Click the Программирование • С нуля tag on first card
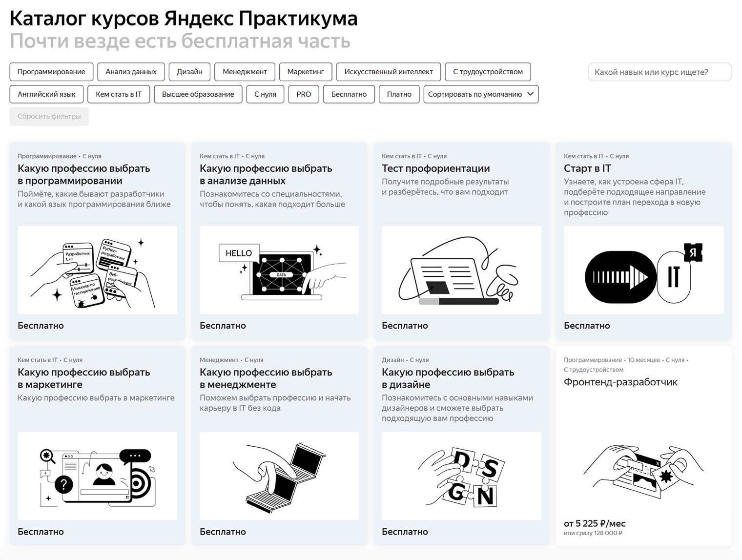742x560 pixels. pos(60,156)
